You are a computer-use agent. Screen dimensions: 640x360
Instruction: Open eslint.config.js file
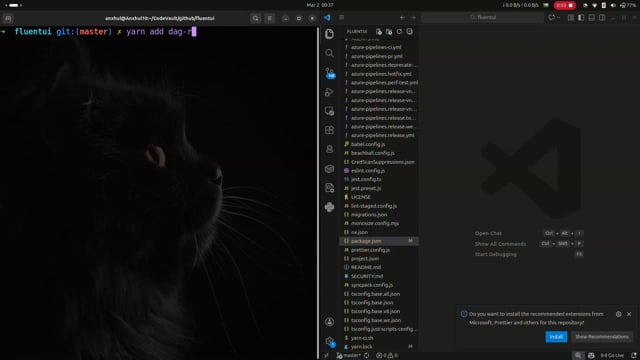[x=378, y=171]
